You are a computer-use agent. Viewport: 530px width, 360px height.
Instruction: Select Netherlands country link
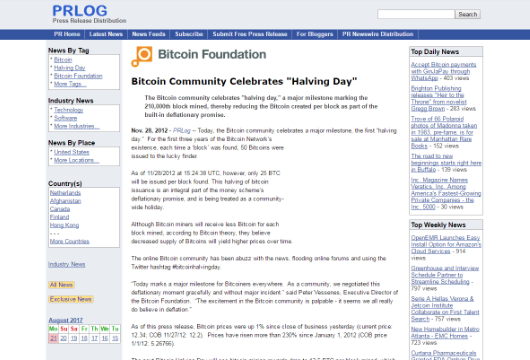pyautogui.click(x=65, y=193)
